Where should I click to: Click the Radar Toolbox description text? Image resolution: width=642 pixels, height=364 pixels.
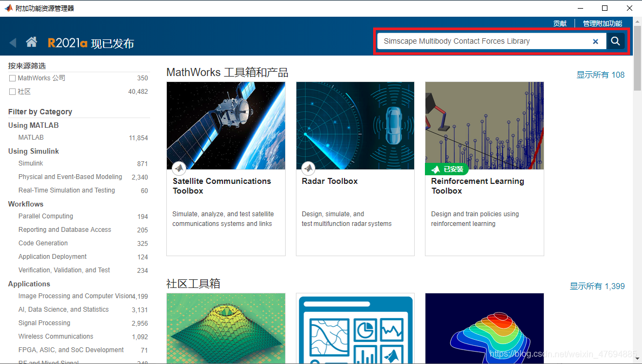[347, 219]
